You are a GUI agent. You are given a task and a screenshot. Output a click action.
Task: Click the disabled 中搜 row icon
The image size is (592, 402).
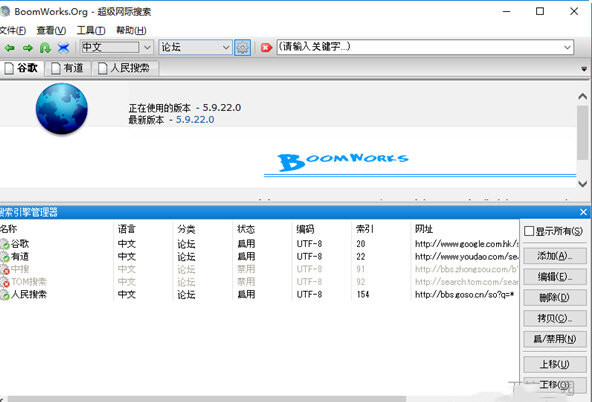(x=5, y=270)
